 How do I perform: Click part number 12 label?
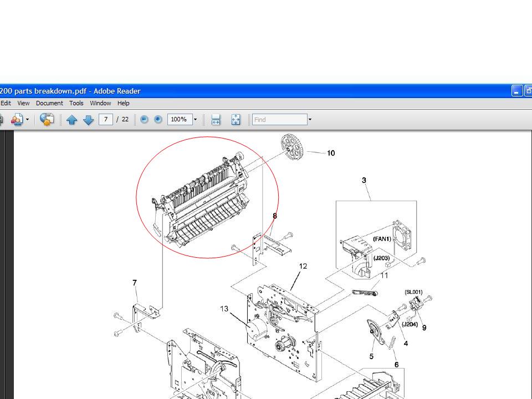click(303, 267)
